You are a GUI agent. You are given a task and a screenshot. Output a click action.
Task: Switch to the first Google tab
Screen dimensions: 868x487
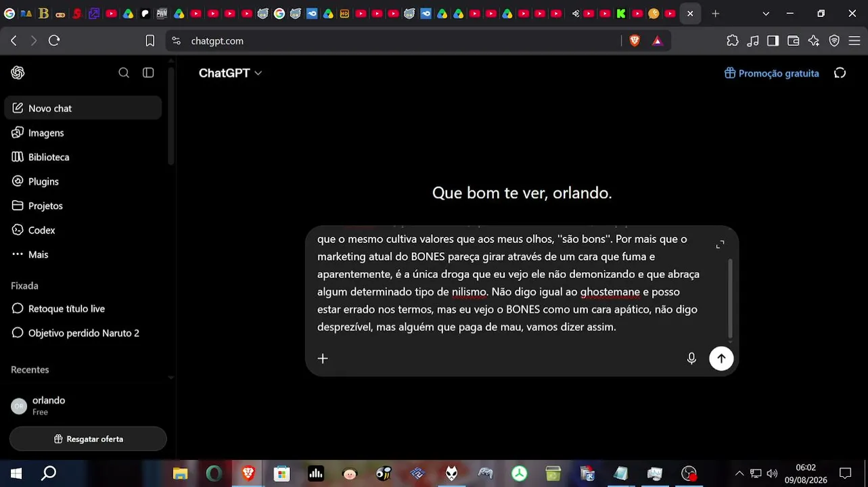(9, 14)
